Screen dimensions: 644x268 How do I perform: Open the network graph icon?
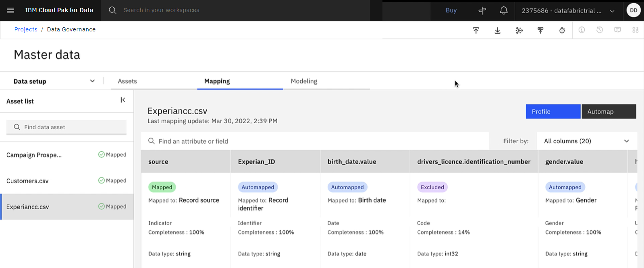[x=519, y=31]
